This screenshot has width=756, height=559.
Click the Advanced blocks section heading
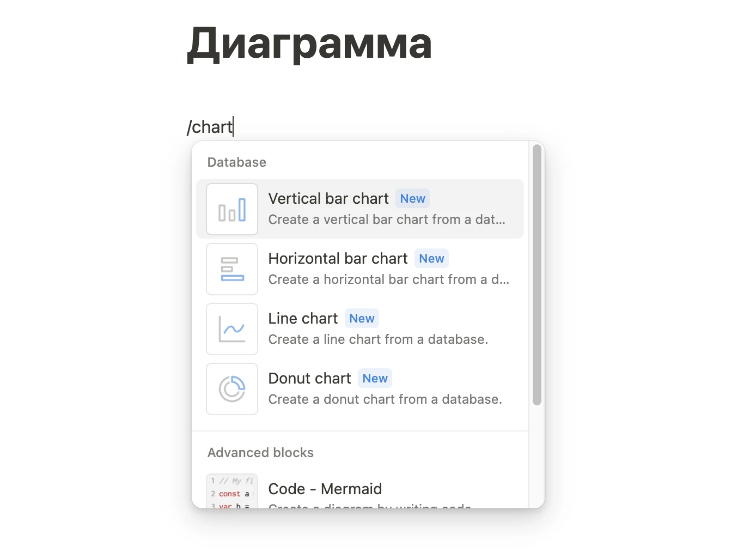pos(260,453)
